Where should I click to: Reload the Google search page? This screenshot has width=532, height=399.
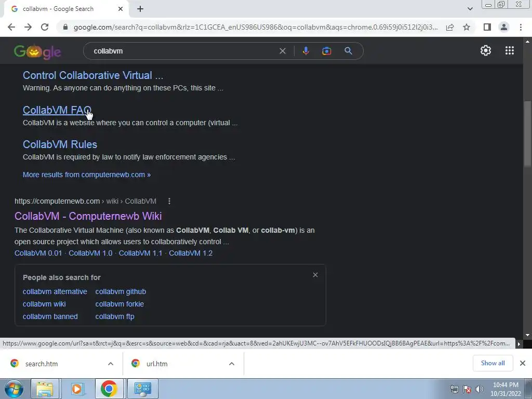coord(45,27)
